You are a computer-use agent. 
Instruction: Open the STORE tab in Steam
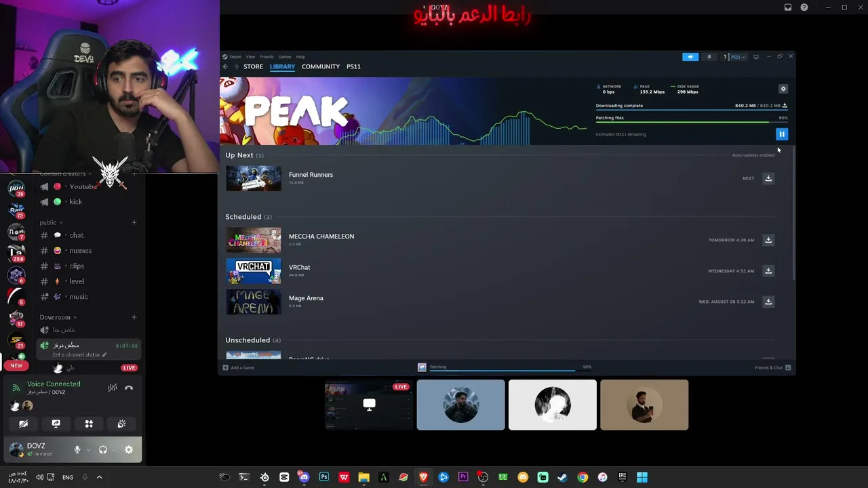click(x=253, y=66)
